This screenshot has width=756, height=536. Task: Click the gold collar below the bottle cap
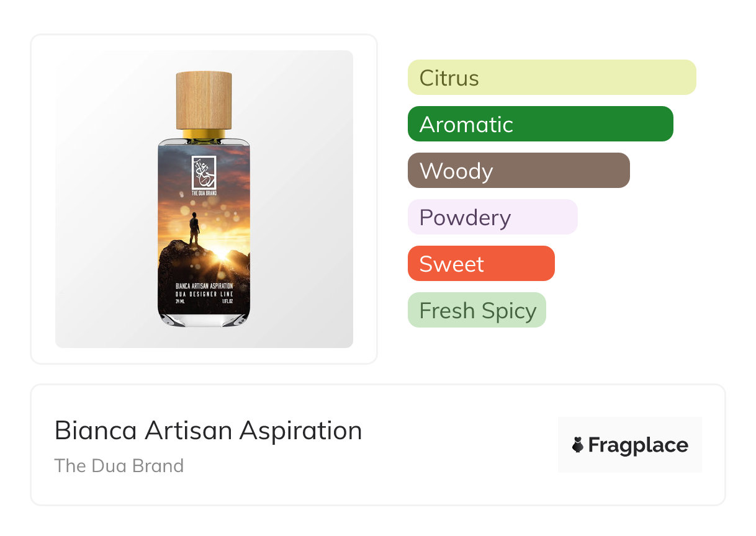point(204,134)
